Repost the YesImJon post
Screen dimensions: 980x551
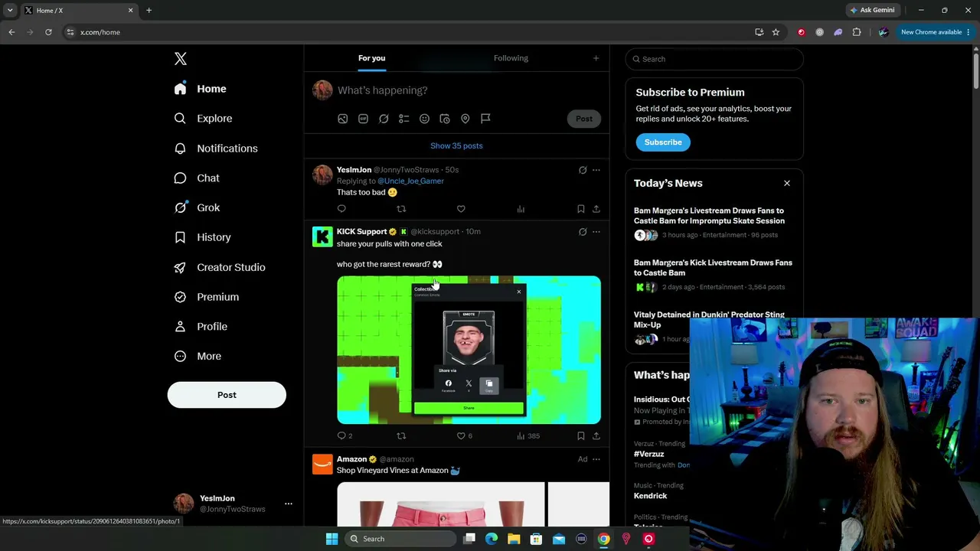(x=401, y=209)
